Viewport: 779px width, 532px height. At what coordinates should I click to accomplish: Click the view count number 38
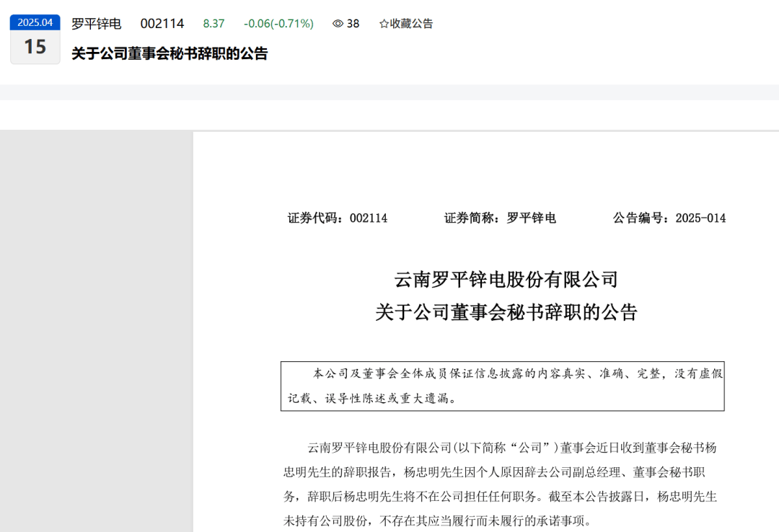[x=353, y=24]
